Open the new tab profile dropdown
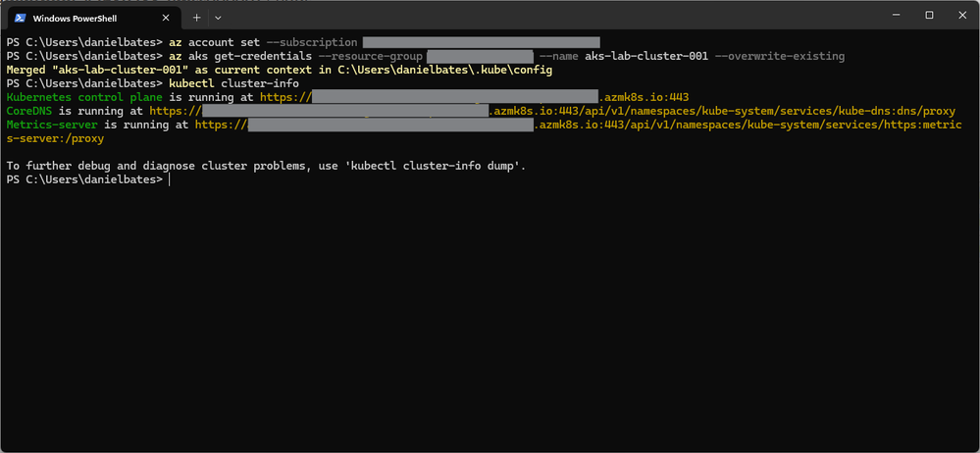The image size is (980, 453). coord(218,18)
